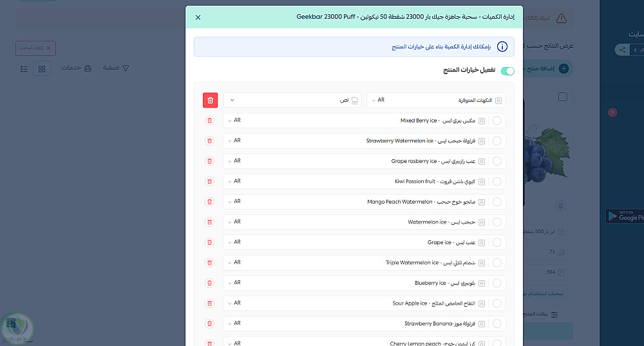644x346 pixels.
Task: Select the Watermelon ice radio button
Action: [497, 222]
